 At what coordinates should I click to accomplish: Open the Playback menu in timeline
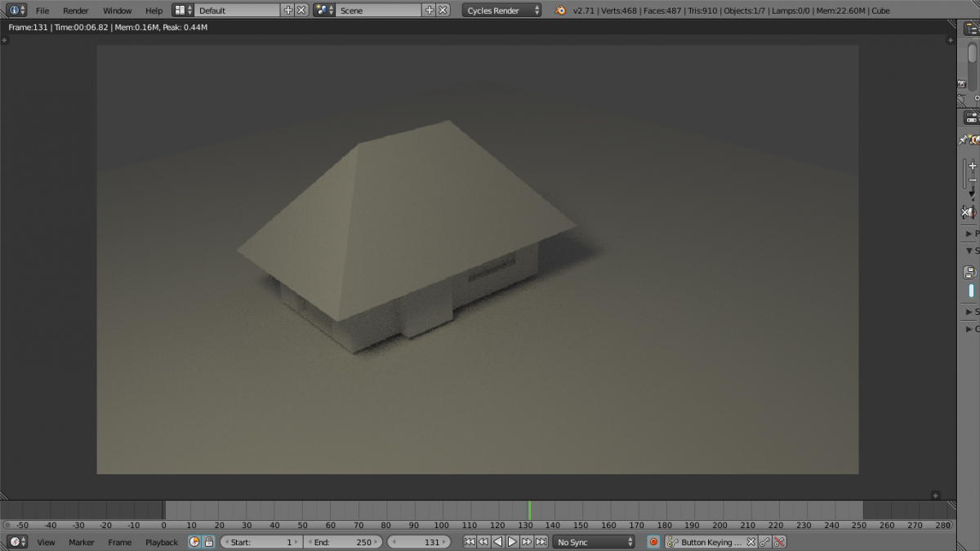[x=161, y=542]
